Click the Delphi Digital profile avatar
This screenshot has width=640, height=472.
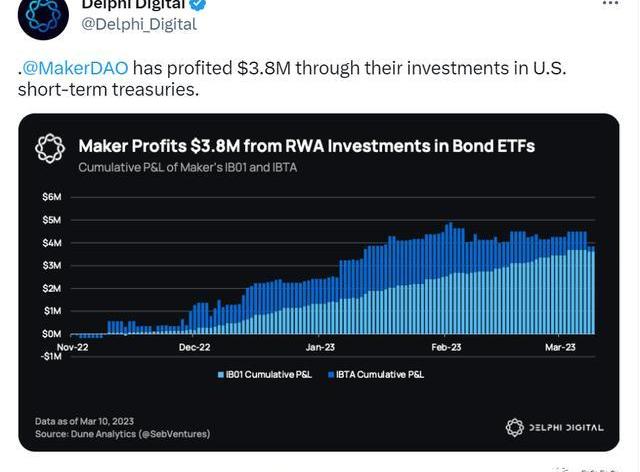(42, 15)
